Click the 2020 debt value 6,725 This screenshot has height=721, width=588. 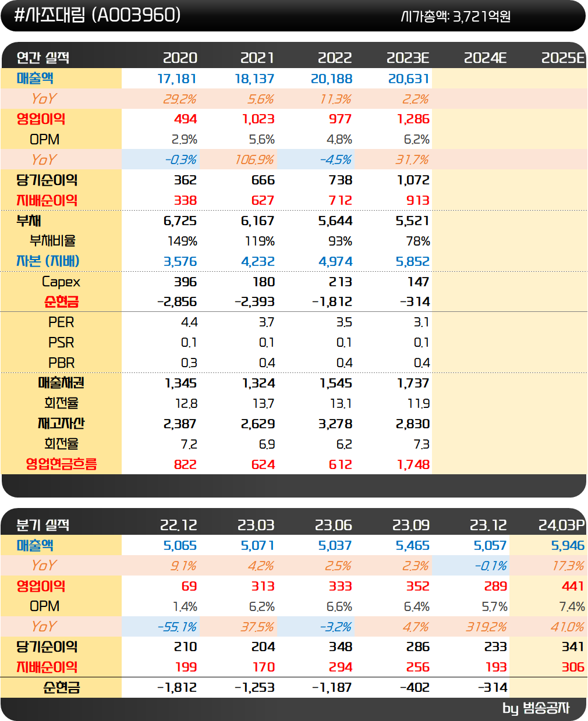point(180,221)
